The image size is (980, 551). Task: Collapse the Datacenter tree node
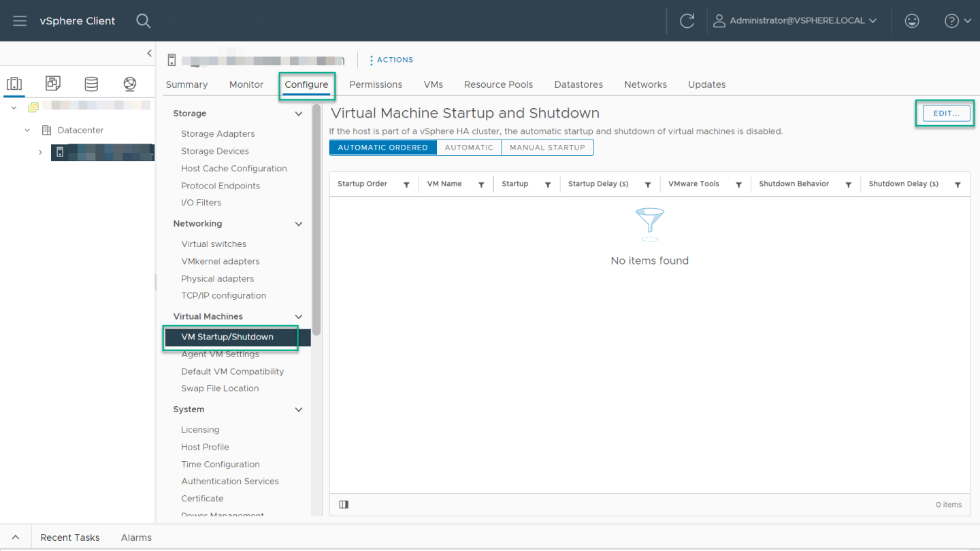[x=27, y=130]
